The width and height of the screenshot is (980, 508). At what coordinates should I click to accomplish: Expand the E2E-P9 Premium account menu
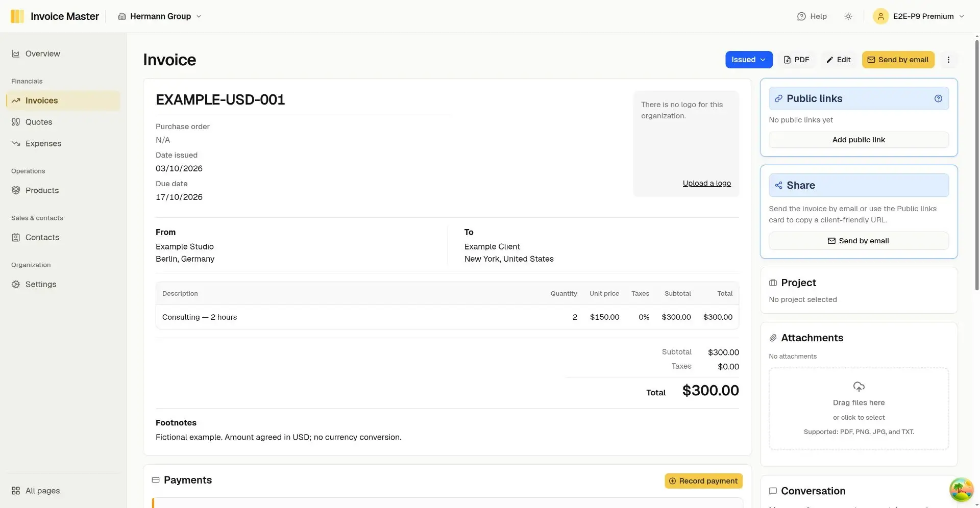coord(918,16)
